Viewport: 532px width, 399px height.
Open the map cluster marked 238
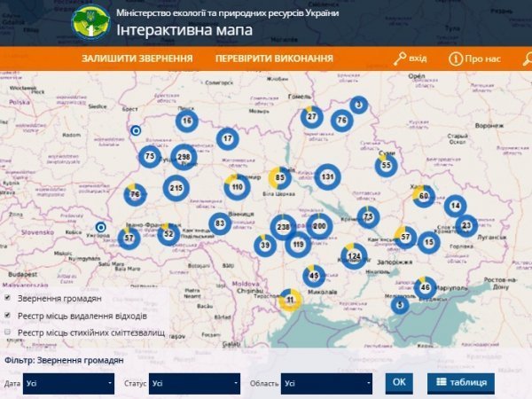(284, 227)
